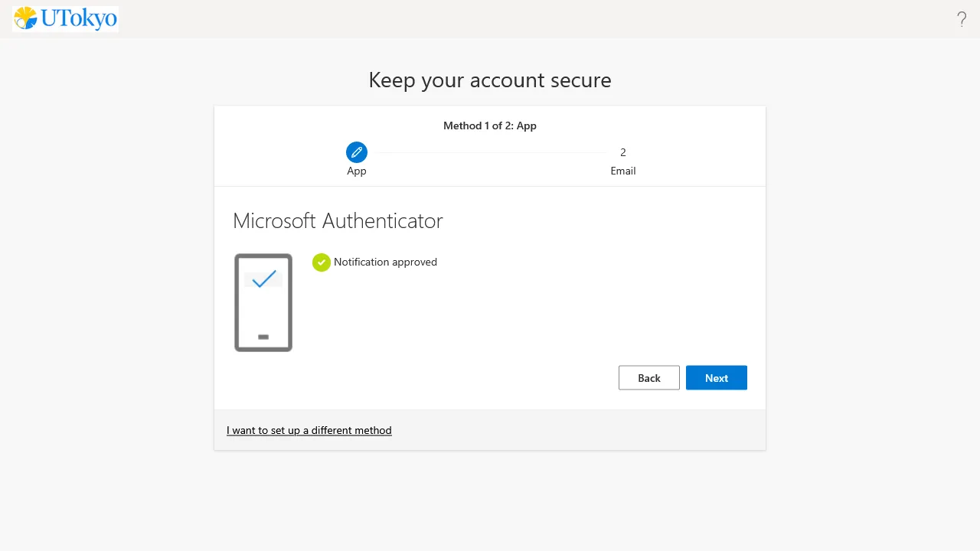
Task: Go back using the Back button
Action: [648, 378]
